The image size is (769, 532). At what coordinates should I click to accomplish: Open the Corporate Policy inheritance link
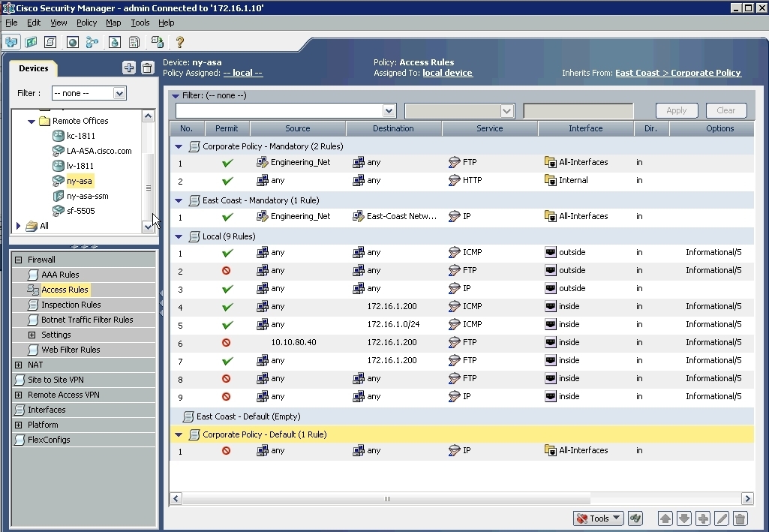706,73
